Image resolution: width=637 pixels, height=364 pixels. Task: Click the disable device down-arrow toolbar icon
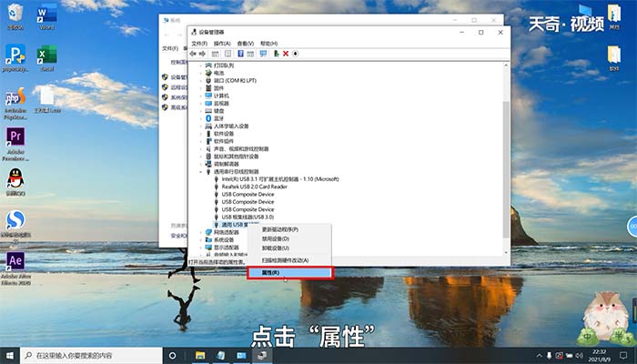point(296,54)
